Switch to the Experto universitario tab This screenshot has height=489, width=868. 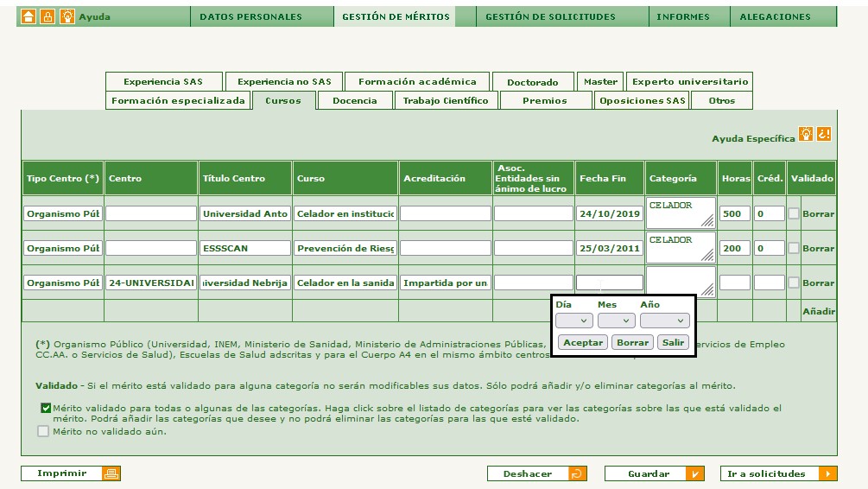(690, 81)
